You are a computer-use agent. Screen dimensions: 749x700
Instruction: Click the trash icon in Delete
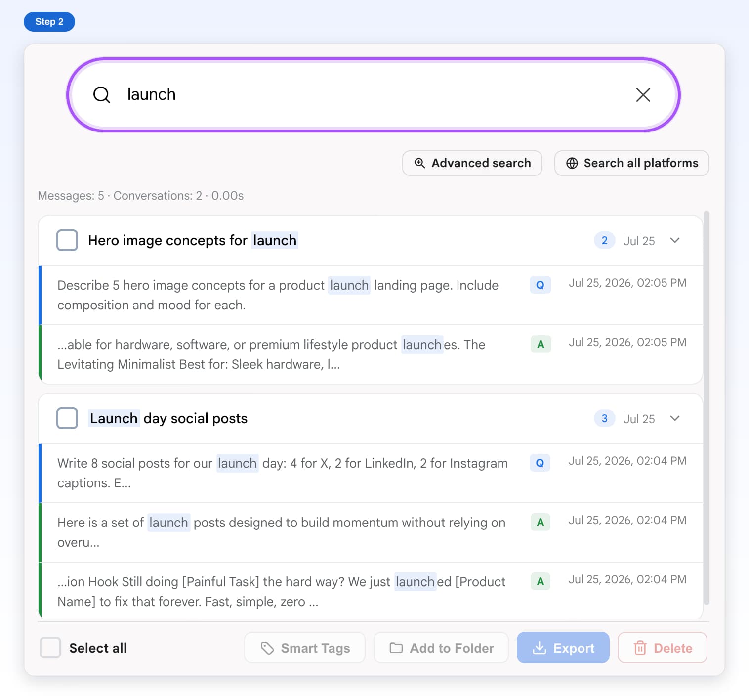click(x=640, y=648)
